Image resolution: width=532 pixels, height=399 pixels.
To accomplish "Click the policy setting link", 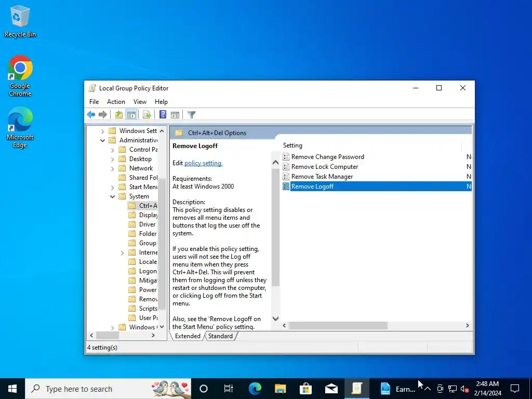I will [x=203, y=163].
